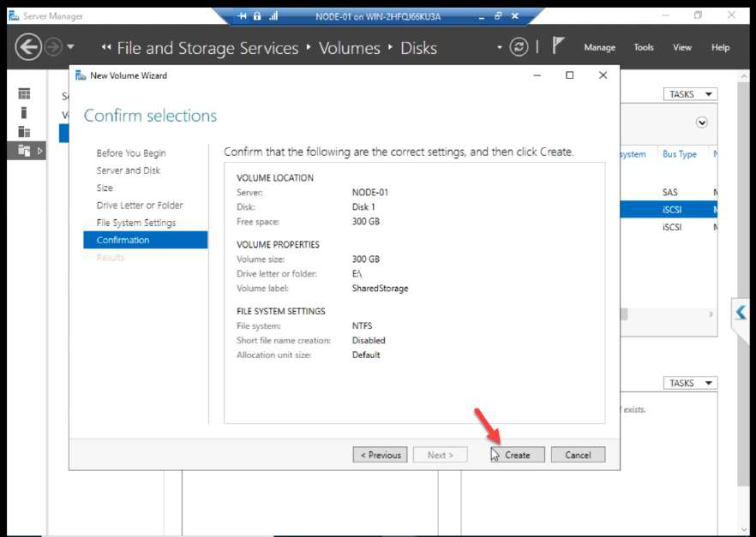Open the lower TASKS dropdown
The image size is (756, 537).
coord(691,383)
